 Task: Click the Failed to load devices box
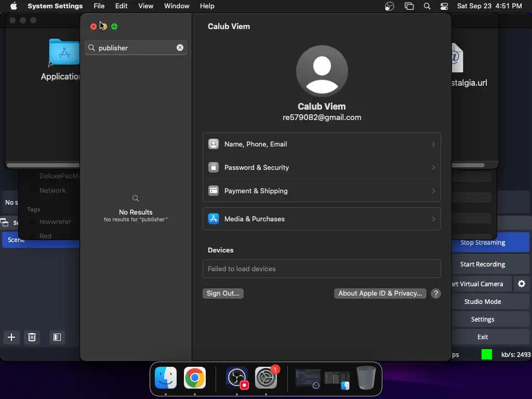pos(322,269)
